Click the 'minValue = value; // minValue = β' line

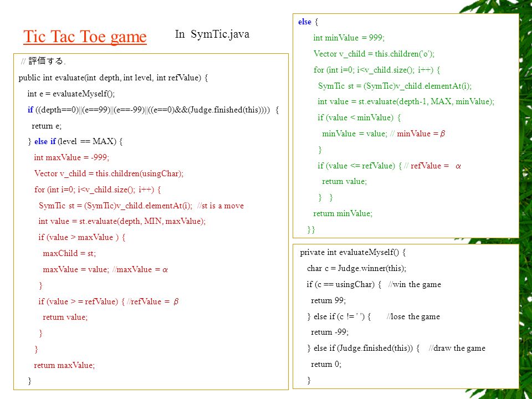383,134
